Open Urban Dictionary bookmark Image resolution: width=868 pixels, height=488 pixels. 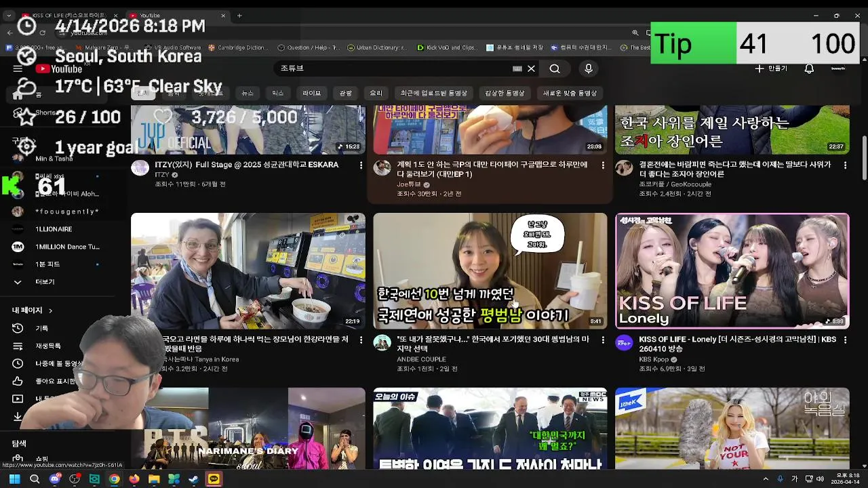click(377, 47)
